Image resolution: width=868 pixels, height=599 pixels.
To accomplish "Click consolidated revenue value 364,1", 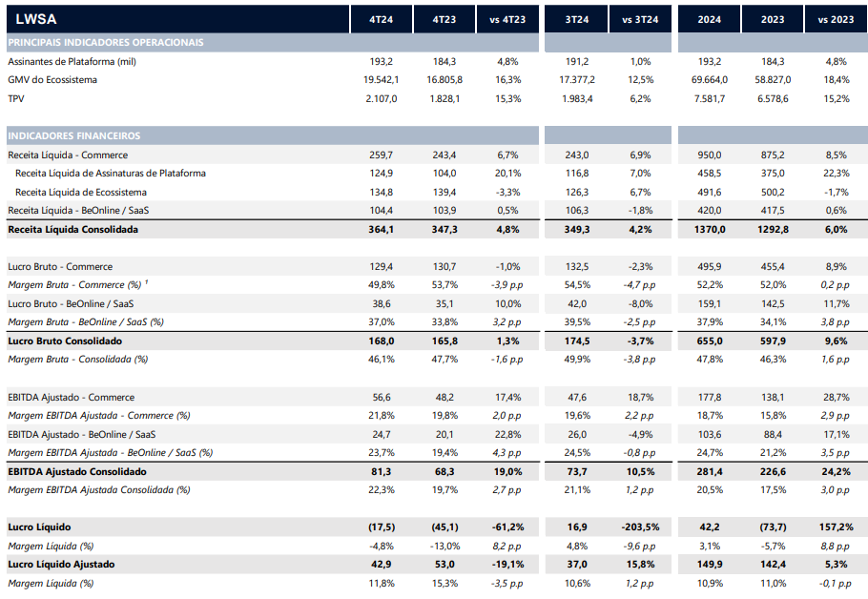I will [x=381, y=229].
